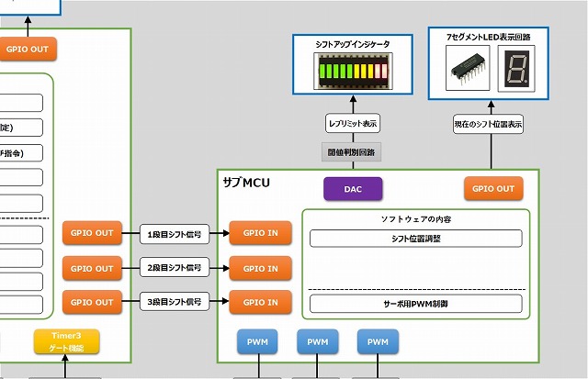
Task: Select the GPIO OUT block inside サブMCU
Action: 493,189
